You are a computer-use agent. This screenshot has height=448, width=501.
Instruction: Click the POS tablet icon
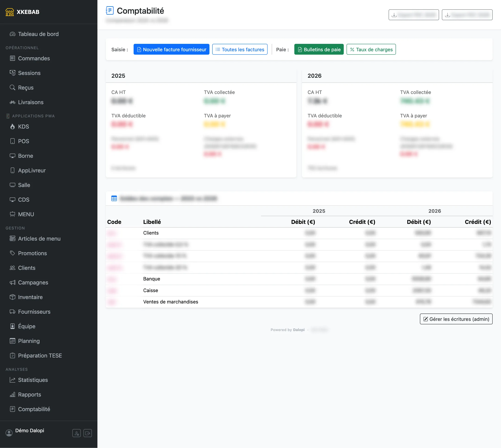(x=13, y=141)
